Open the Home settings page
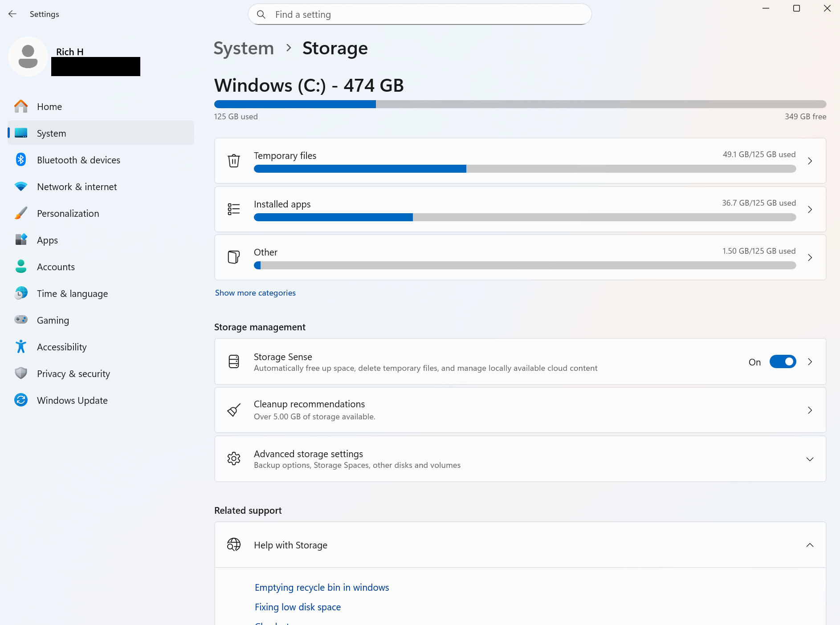840x625 pixels. coord(101,106)
